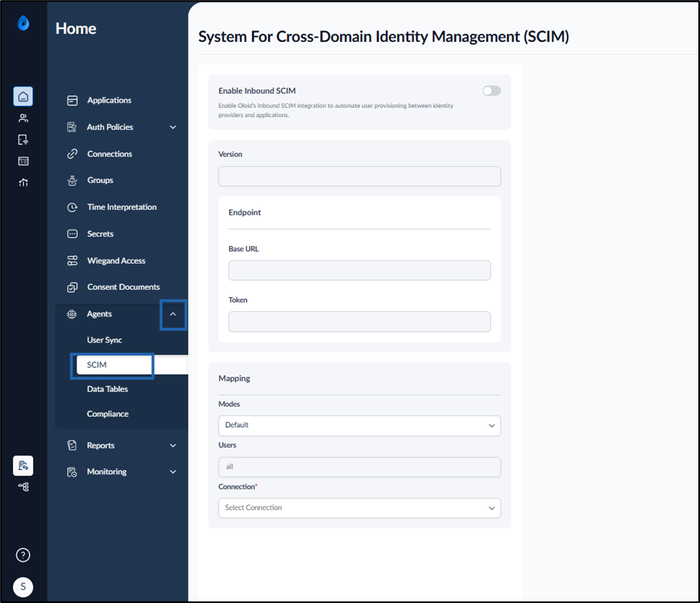This screenshot has height=603, width=700.
Task: Open the Select Connection dropdown
Action: [x=360, y=508]
